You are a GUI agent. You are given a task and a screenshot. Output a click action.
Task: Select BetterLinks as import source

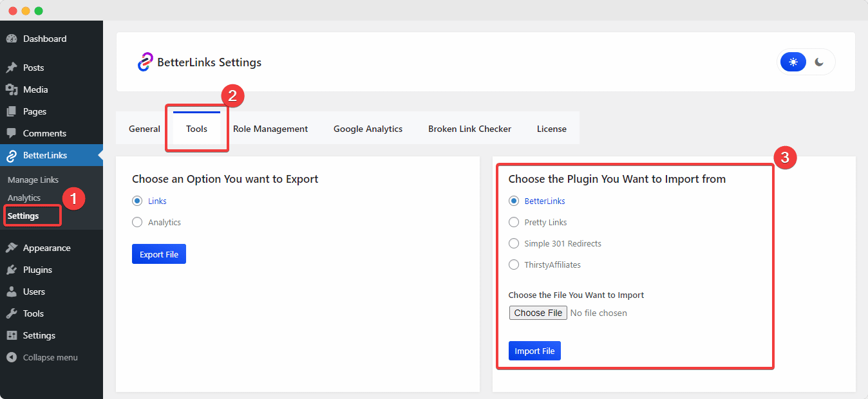[x=514, y=201]
